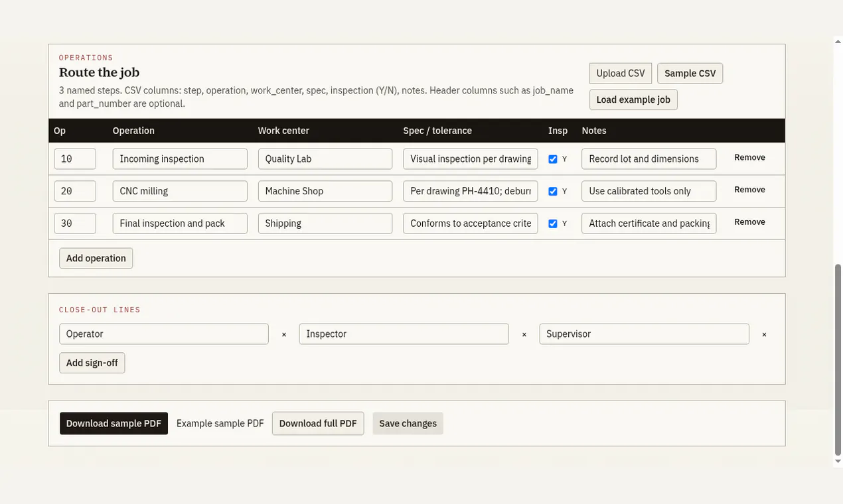Edit the Final inspection and pack name
Screen dimensions: 843x504
tap(180, 224)
